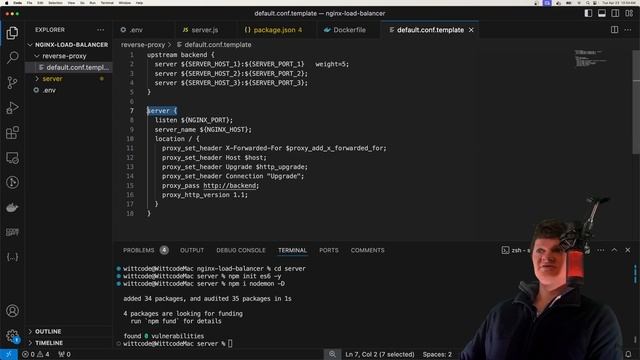Close the bottom panel
Screen dimensions: 640x360
[x=628, y=250]
